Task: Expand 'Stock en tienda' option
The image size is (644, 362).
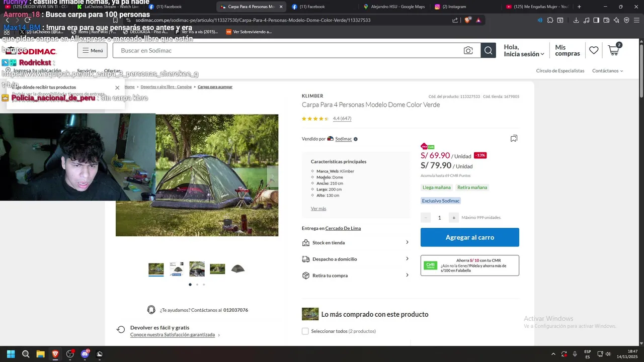Action: 356,242
